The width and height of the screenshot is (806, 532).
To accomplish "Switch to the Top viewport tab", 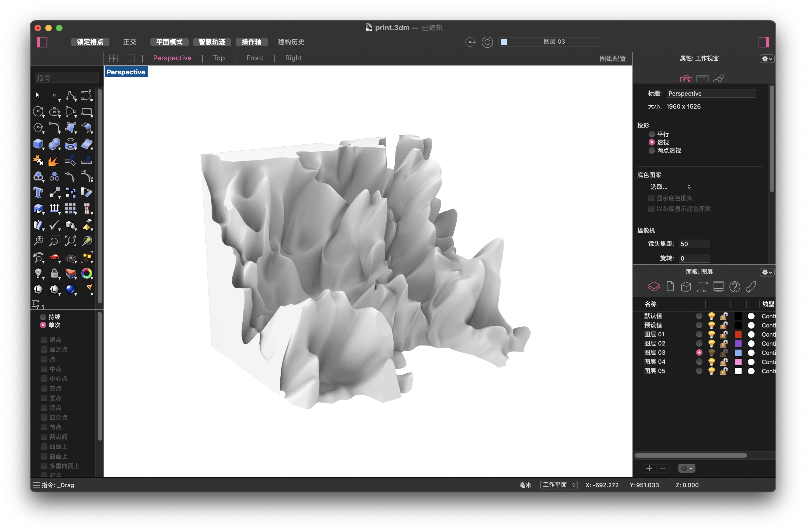I will 219,58.
